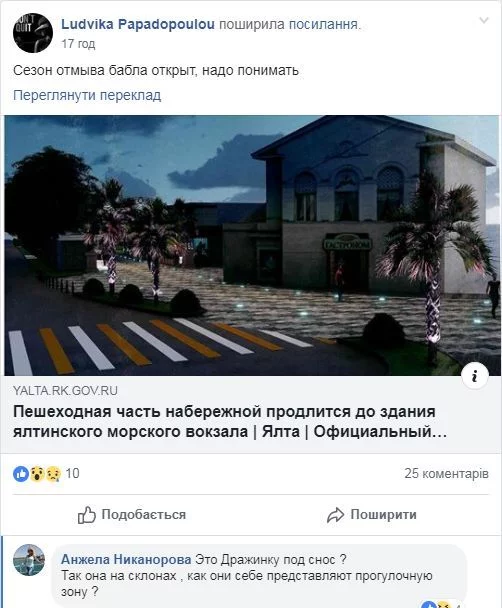Click the reaction icons on Анжела's comment

(436, 604)
